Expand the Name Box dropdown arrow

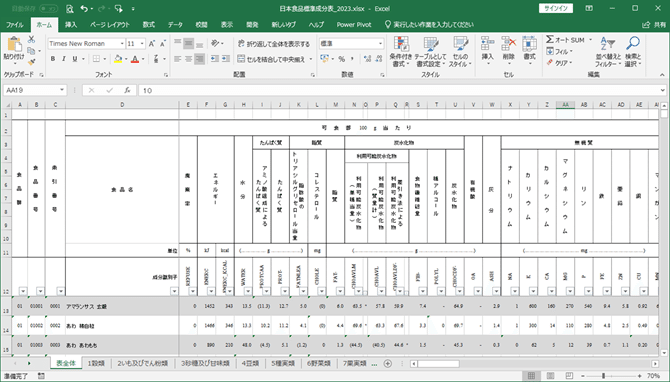click(x=62, y=90)
